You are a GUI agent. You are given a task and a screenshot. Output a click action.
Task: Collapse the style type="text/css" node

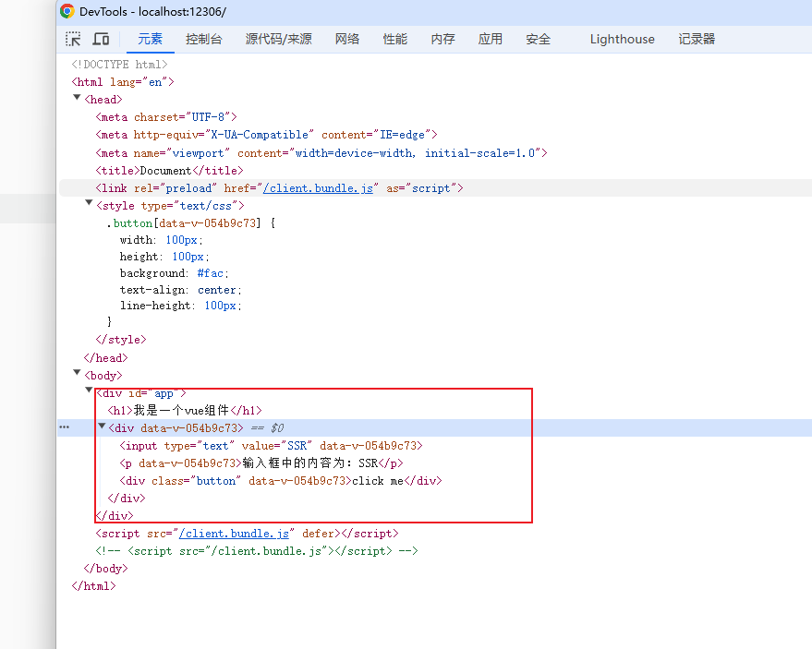point(89,203)
